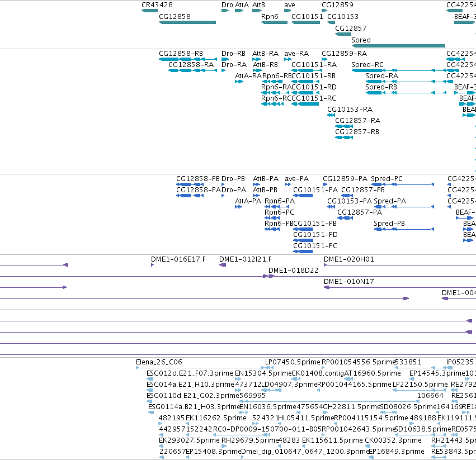Select protein Rpn6-PA
Viewport: 476px width, 460px height.
click(280, 201)
